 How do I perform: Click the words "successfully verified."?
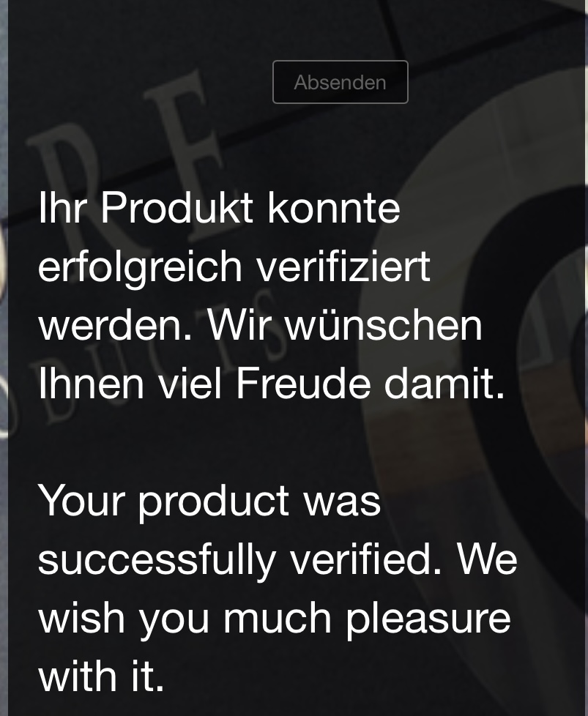(240, 559)
